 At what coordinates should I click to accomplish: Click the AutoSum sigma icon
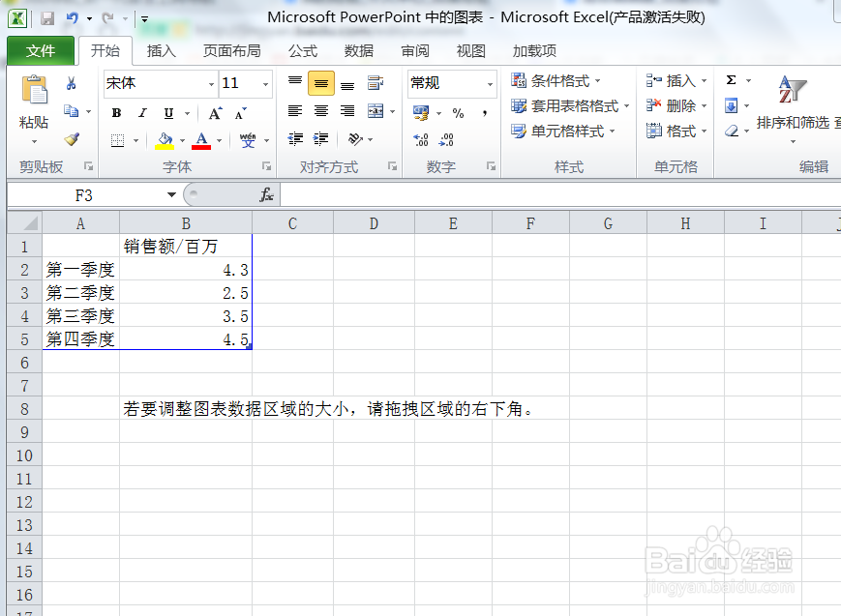point(731,80)
